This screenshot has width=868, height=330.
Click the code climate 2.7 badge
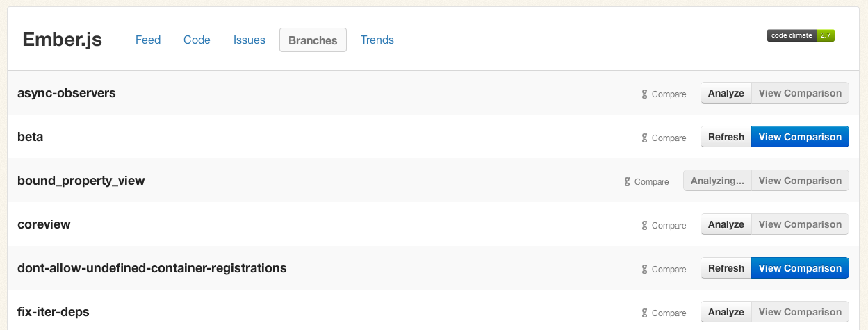click(x=801, y=35)
